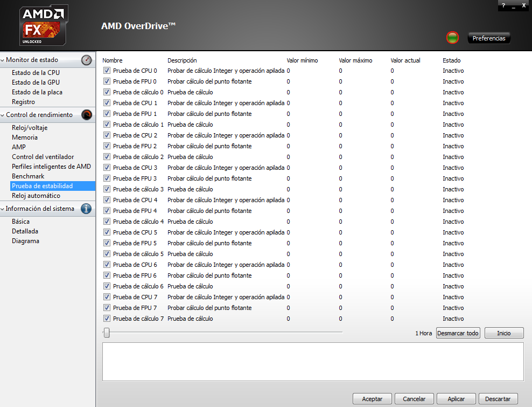The height and width of the screenshot is (407, 532).
Task: Open Básica system information
Action: [x=20, y=222]
